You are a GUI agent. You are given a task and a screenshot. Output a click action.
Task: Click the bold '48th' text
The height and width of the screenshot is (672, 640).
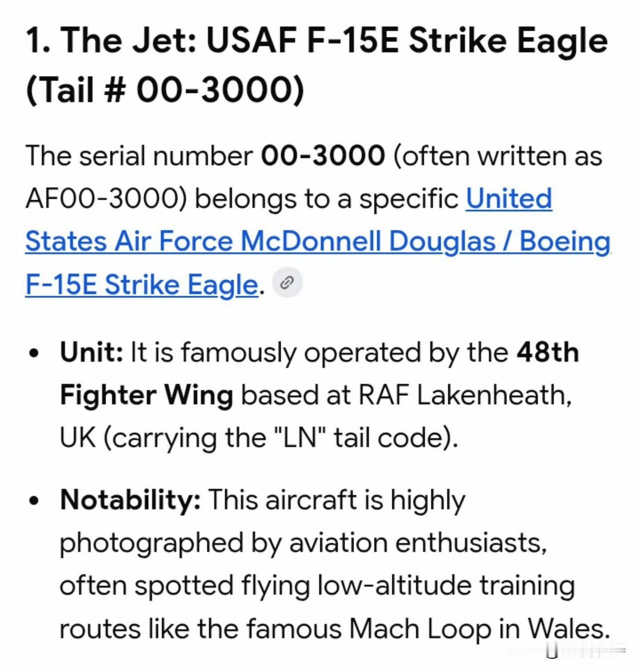click(548, 352)
